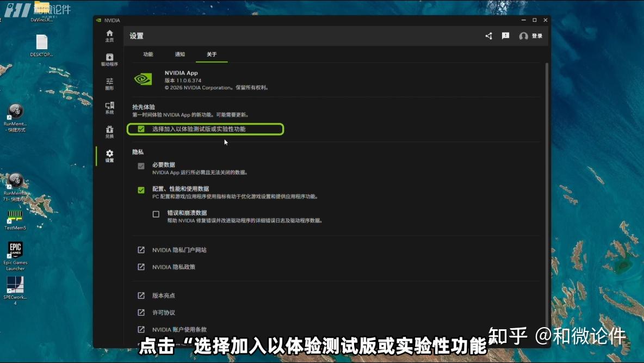The image size is (644, 363).
Task: Click external-link icon beside 许可协议
Action: coord(141,312)
